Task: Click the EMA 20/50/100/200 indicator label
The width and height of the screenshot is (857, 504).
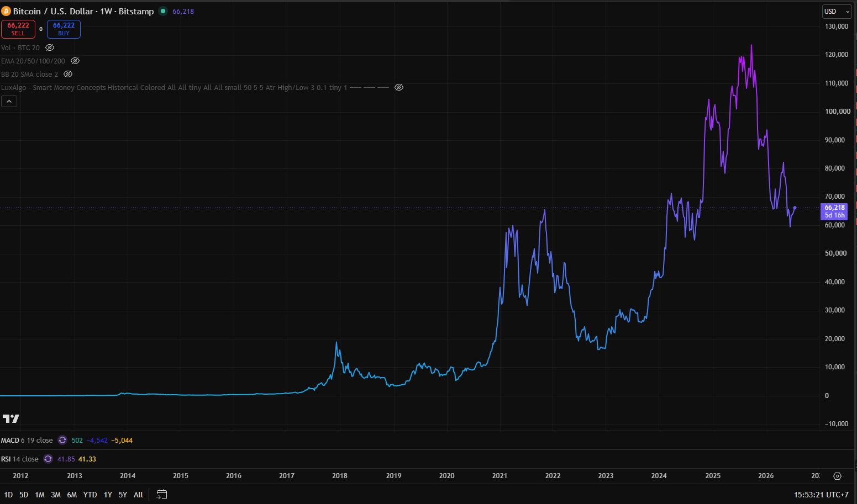Action: click(33, 61)
